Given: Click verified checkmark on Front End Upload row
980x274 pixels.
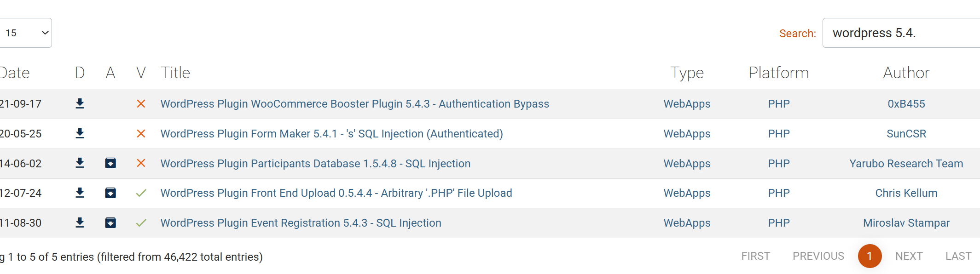Looking at the screenshot, I should [x=141, y=193].
